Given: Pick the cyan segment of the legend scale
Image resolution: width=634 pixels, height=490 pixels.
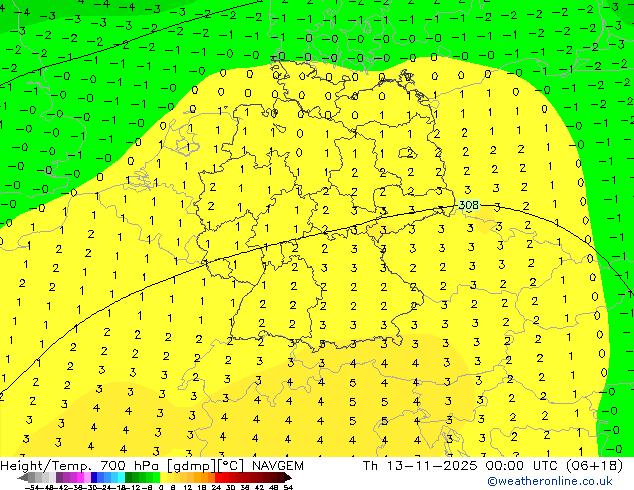Looking at the screenshot, I should click(121, 478).
